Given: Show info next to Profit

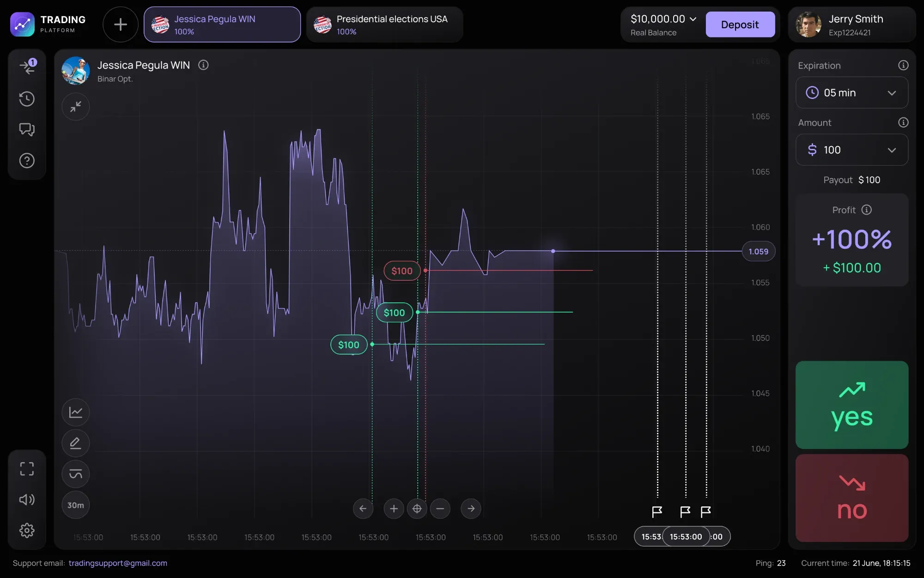Looking at the screenshot, I should pyautogui.click(x=867, y=210).
